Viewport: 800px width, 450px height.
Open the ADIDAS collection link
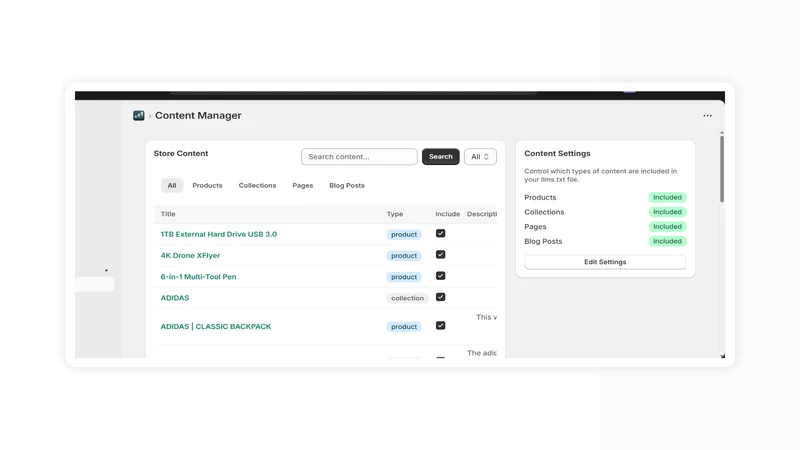[x=175, y=298]
